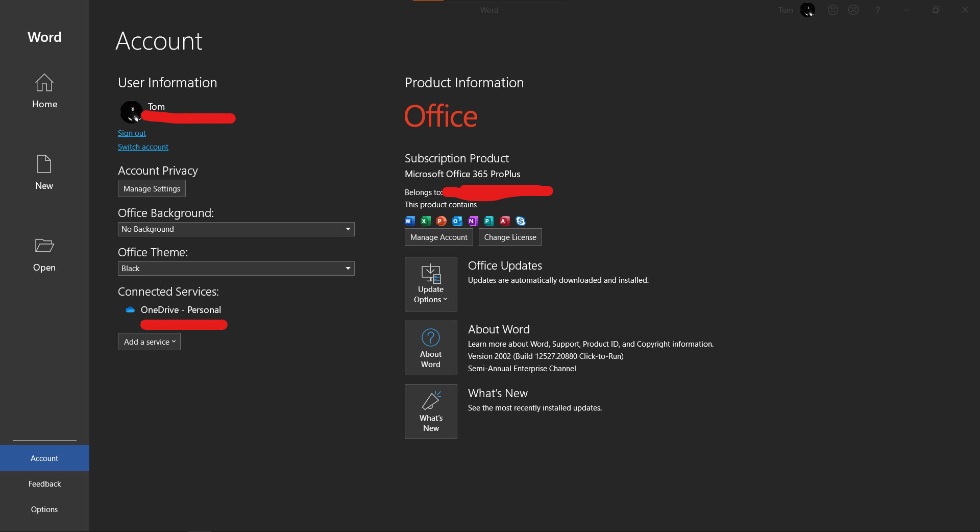Screen dimensions: 980x532
Task: Click the Manage Account button
Action: click(x=438, y=237)
